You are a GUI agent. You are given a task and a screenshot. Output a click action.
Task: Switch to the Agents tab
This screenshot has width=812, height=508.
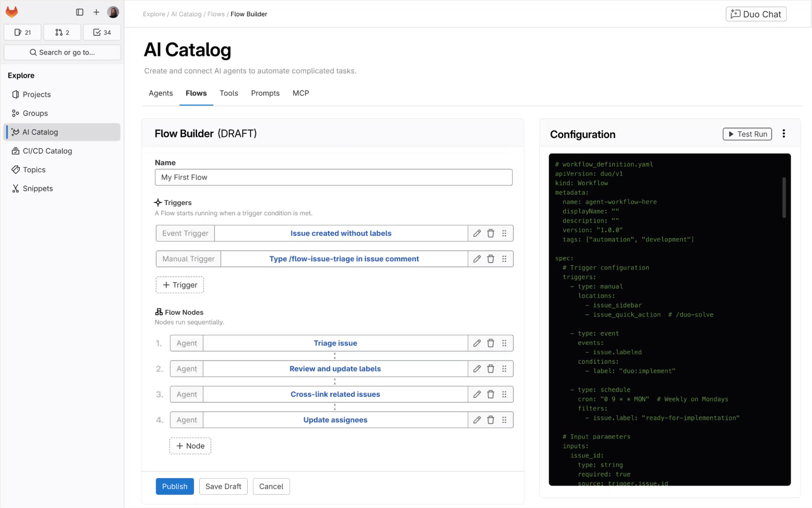(x=160, y=93)
